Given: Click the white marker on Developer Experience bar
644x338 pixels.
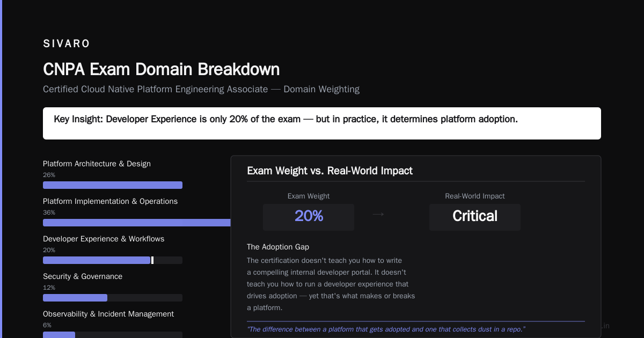Looking at the screenshot, I should click(x=152, y=260).
